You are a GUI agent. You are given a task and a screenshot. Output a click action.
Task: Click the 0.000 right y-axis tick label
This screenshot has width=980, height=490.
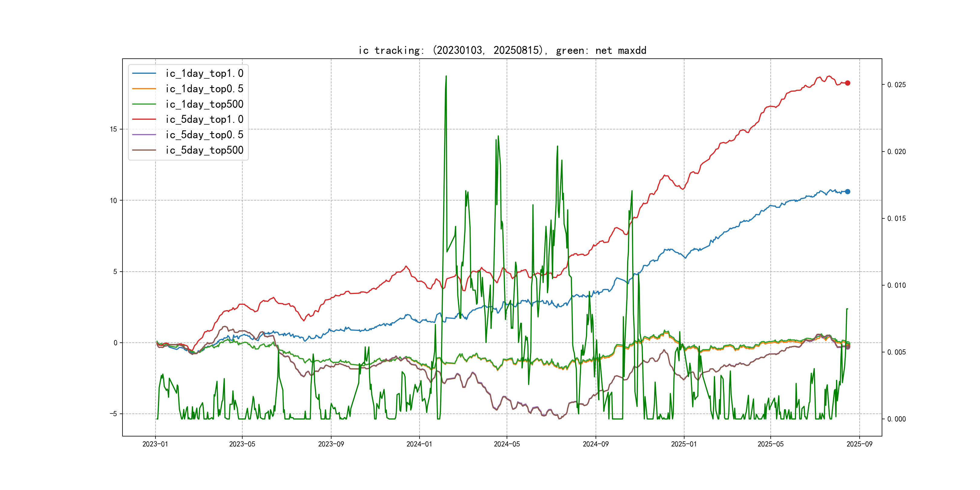[896, 419]
